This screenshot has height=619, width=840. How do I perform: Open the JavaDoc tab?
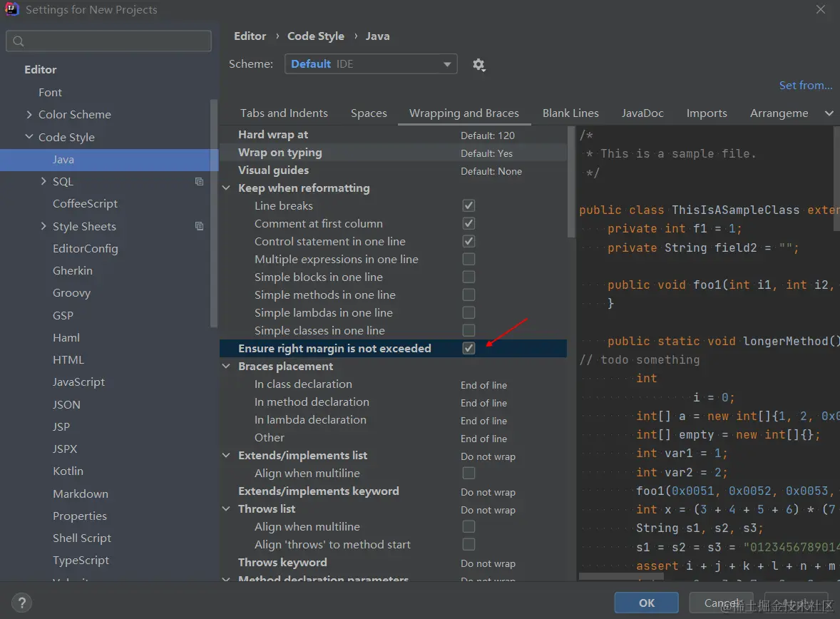642,113
